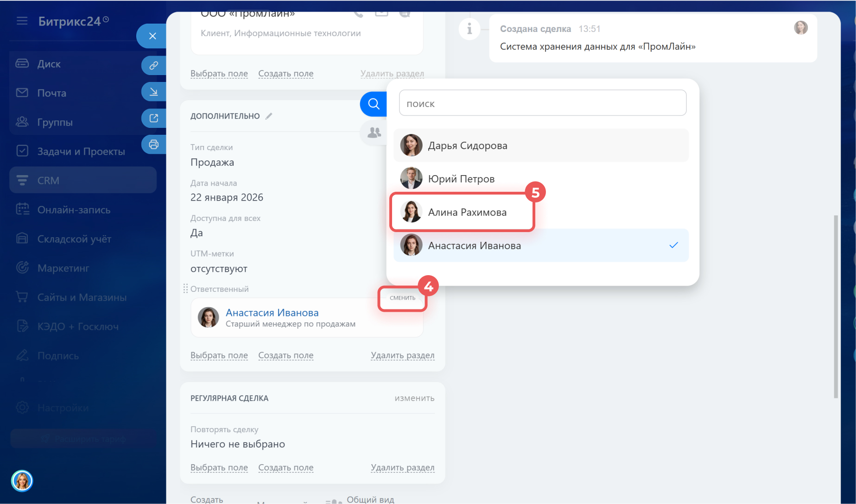This screenshot has width=856, height=504.
Task: Click the blue search magnifier icon
Action: [x=374, y=104]
